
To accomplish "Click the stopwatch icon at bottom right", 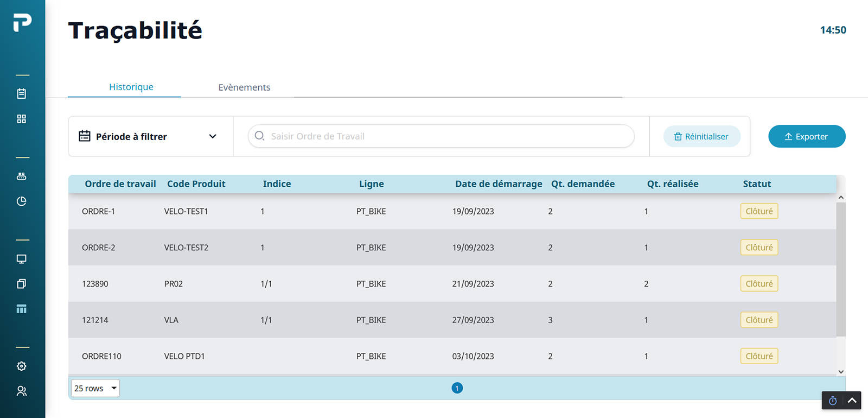I will (x=833, y=401).
